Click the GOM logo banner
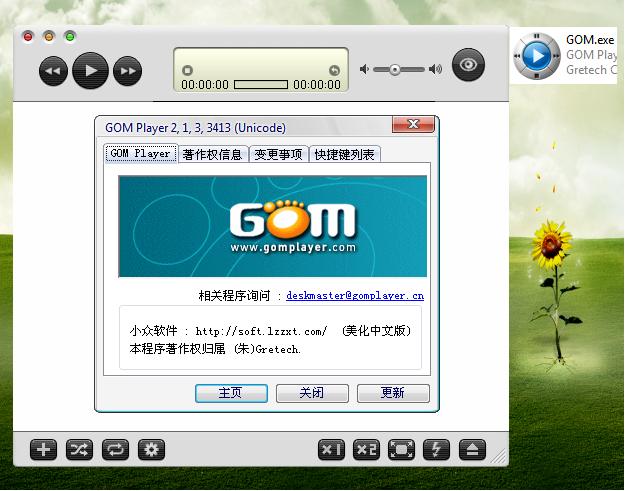 (273, 226)
